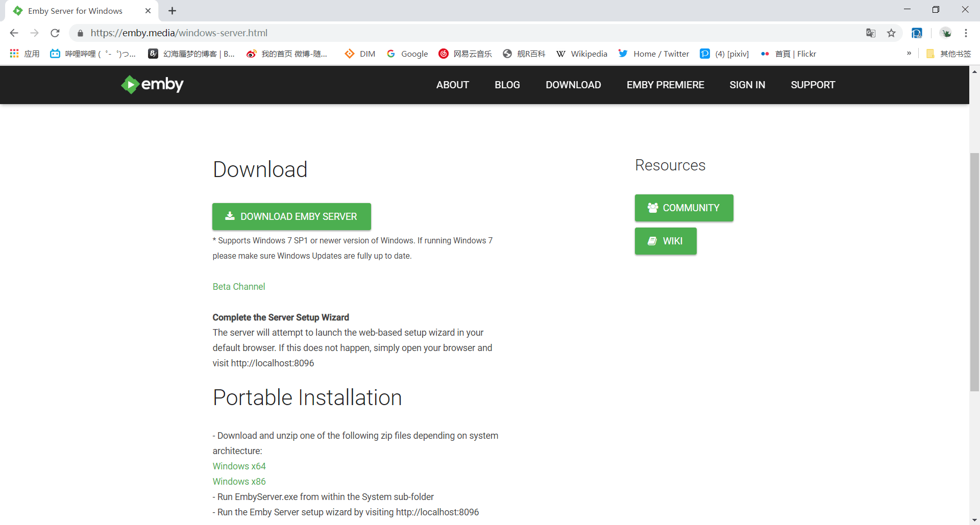Open the bilibili bookmark
Image resolution: width=980 pixels, height=525 pixels.
[x=93, y=54]
